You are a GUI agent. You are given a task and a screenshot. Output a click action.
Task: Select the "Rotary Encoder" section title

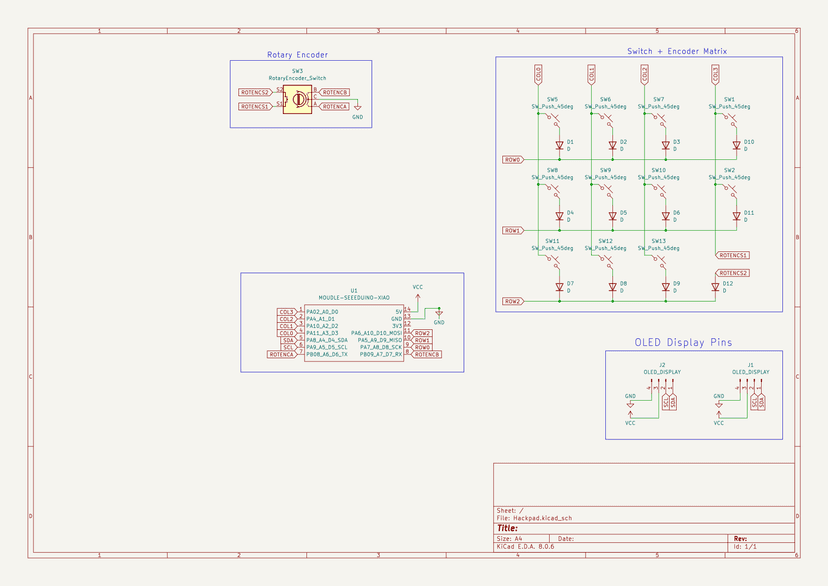click(x=297, y=55)
